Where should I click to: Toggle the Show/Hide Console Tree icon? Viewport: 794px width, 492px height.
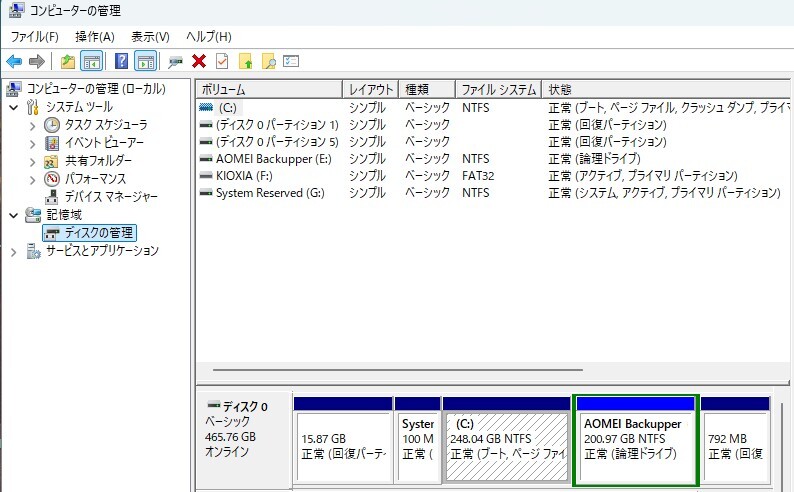click(92, 62)
